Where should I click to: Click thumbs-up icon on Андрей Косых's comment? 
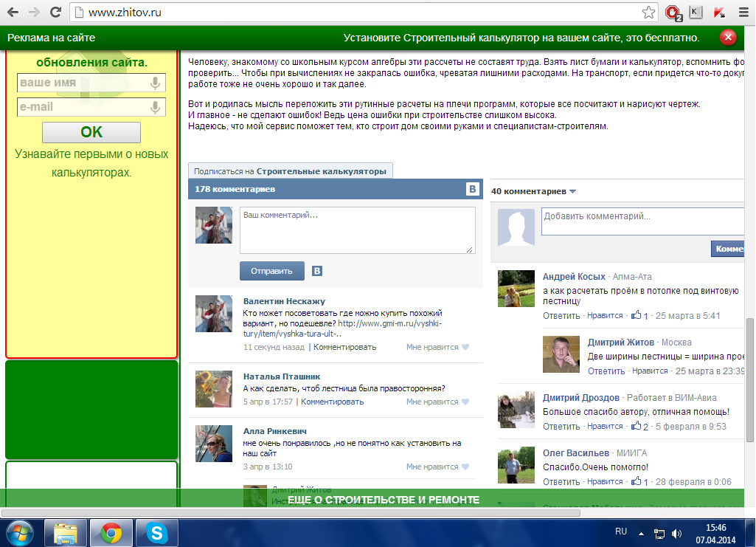pyautogui.click(x=637, y=315)
